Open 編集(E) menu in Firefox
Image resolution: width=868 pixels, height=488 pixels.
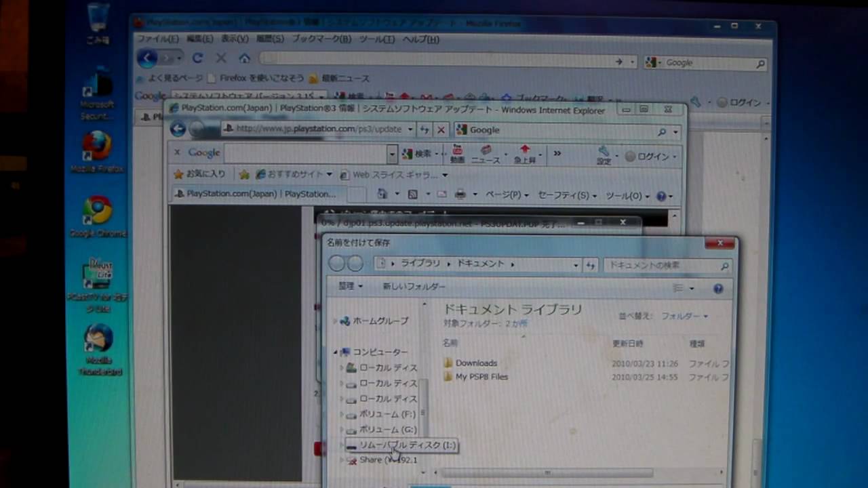tap(199, 39)
